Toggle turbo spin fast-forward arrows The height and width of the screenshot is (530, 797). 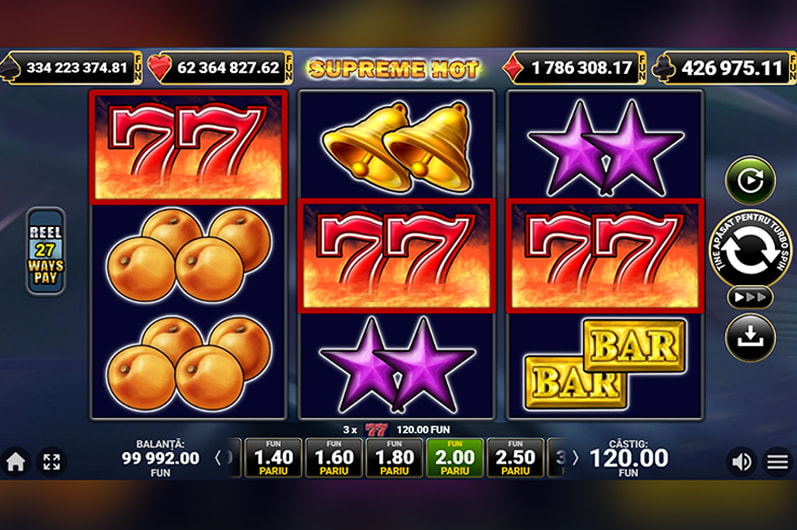point(750,297)
